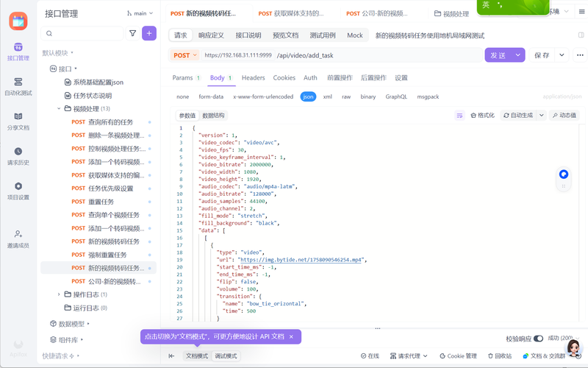Click the three-dot more options button
Image resolution: width=588 pixels, height=368 pixels.
tap(580, 55)
